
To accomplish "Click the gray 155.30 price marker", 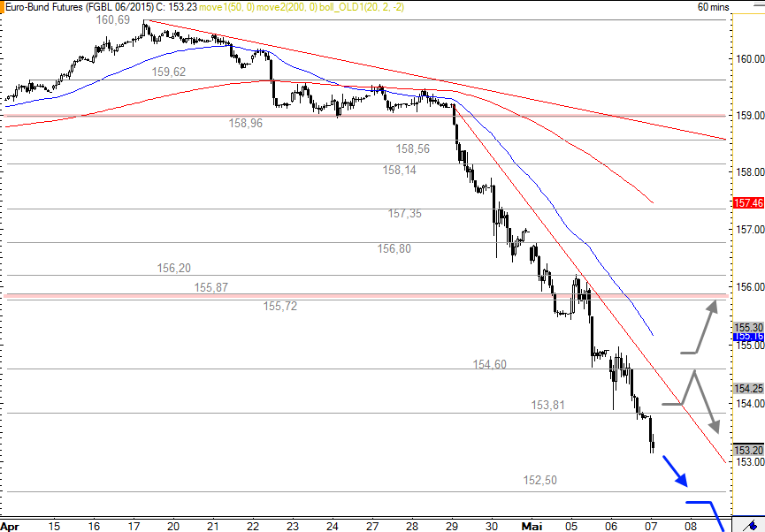I will coord(748,327).
